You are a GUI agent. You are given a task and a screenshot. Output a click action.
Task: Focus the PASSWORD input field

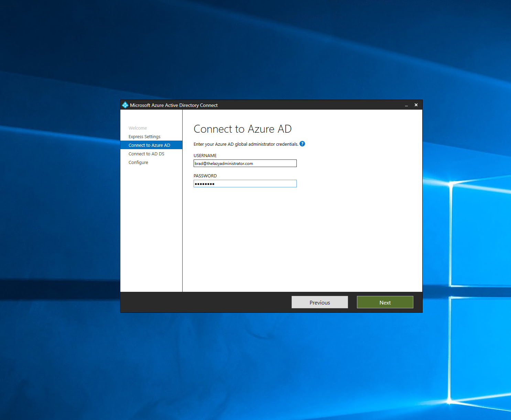tap(245, 184)
